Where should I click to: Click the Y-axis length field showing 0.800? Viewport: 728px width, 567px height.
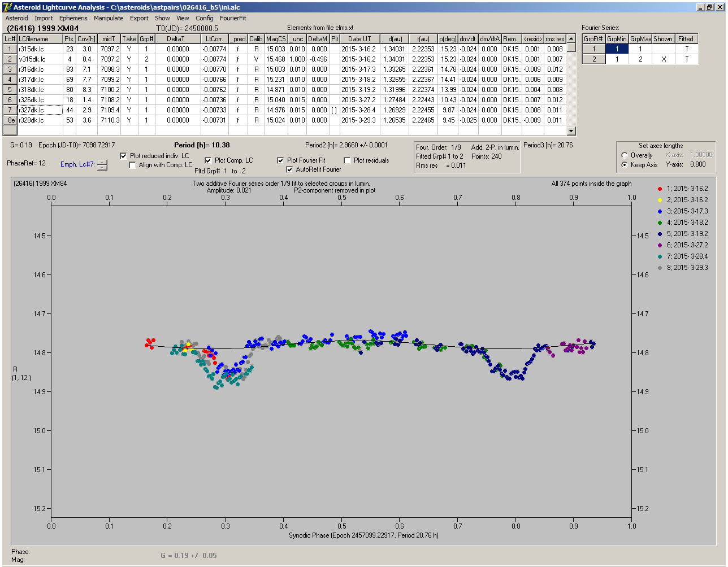699,164
